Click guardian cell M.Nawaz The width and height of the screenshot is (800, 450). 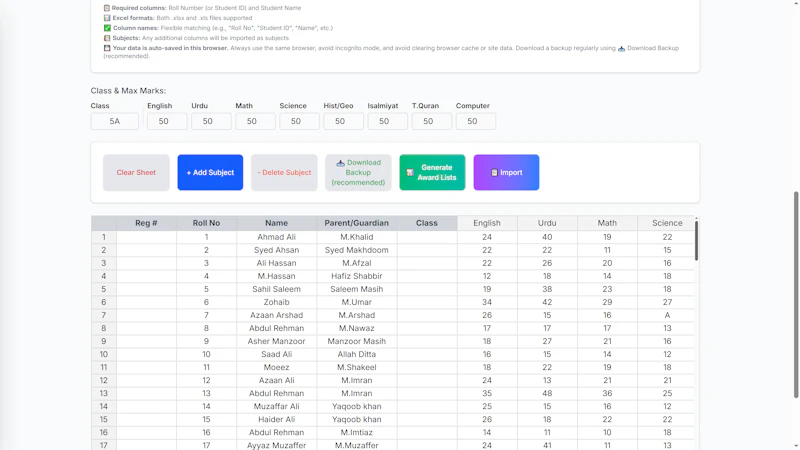pos(357,328)
